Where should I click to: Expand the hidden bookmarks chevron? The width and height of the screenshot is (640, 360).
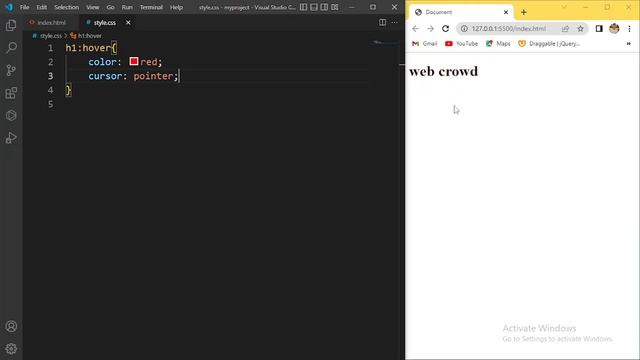click(x=629, y=44)
